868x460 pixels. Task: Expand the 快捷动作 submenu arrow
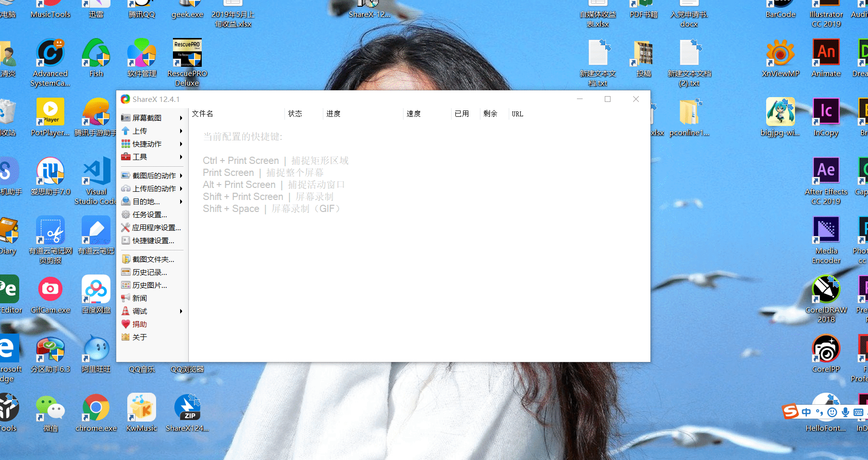pos(181,144)
